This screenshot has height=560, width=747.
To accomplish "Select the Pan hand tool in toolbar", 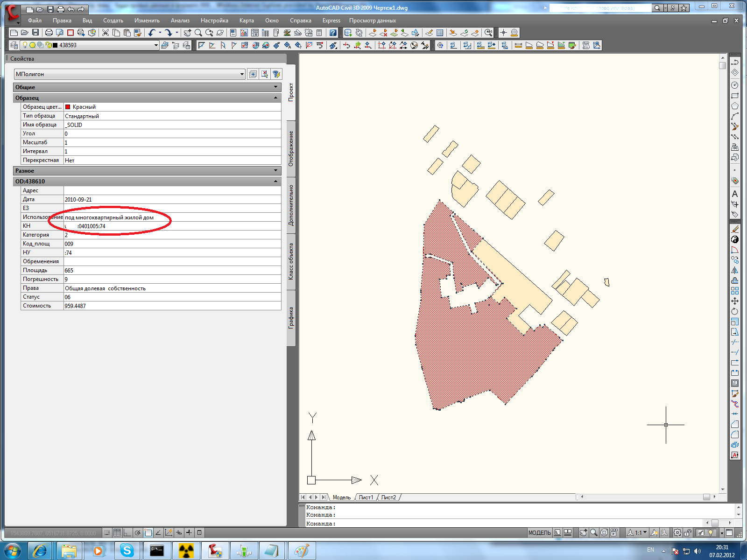I will (x=187, y=33).
